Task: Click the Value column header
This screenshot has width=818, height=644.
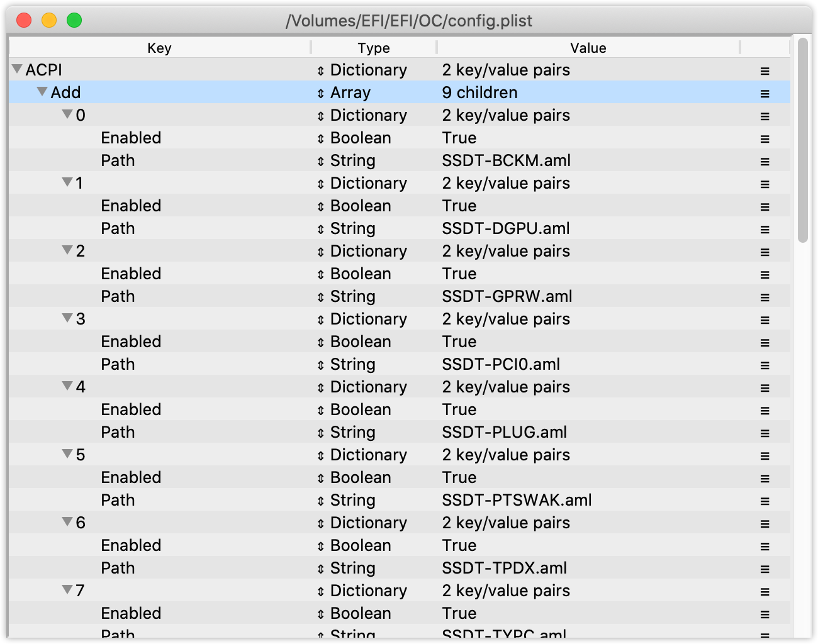Action: [588, 48]
